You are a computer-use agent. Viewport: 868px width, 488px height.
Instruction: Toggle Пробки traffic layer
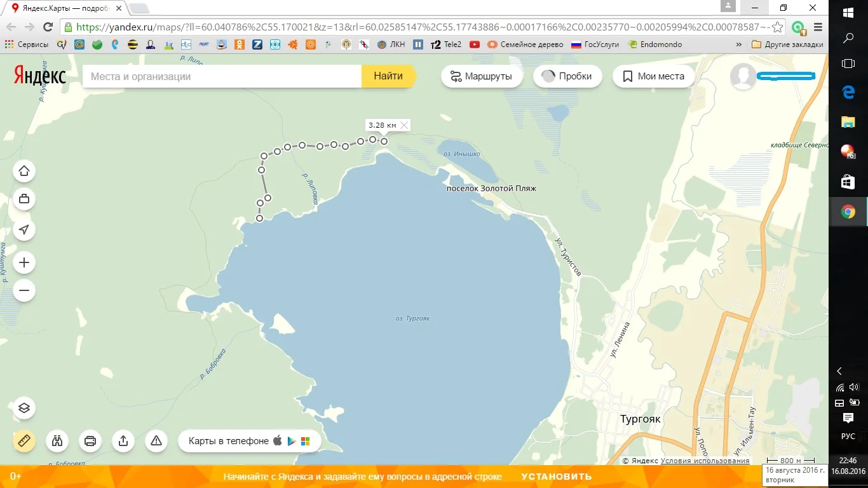[567, 76]
